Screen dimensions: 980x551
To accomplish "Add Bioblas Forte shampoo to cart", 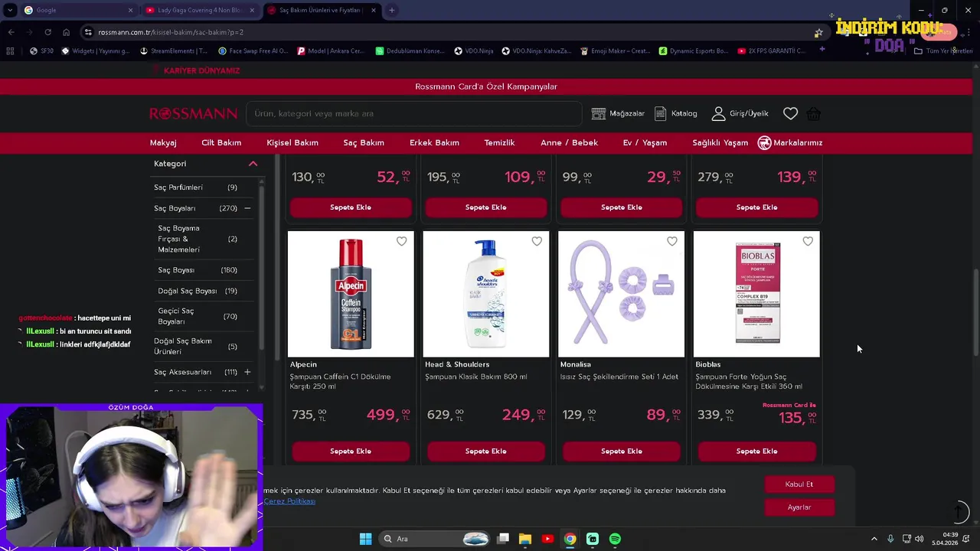I will pos(757,451).
